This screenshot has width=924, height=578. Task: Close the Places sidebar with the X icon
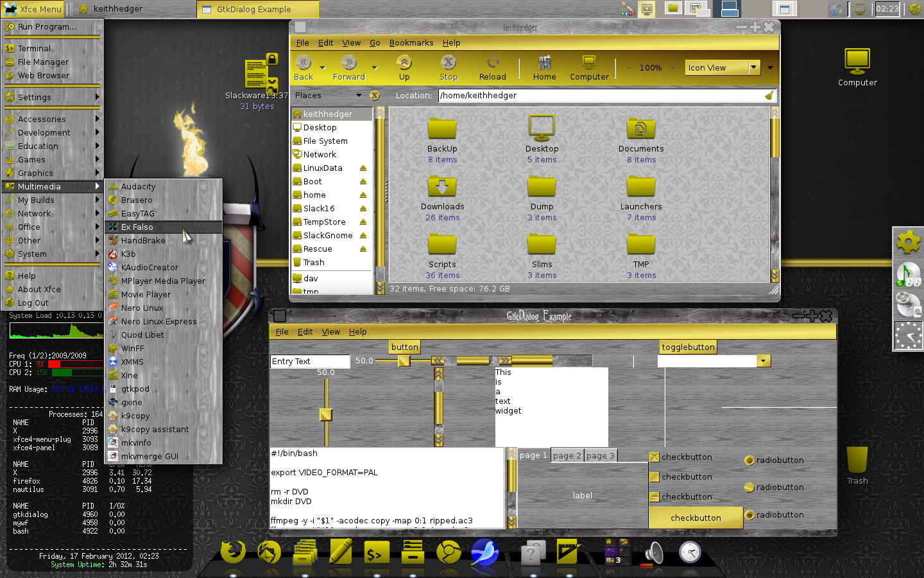[375, 96]
